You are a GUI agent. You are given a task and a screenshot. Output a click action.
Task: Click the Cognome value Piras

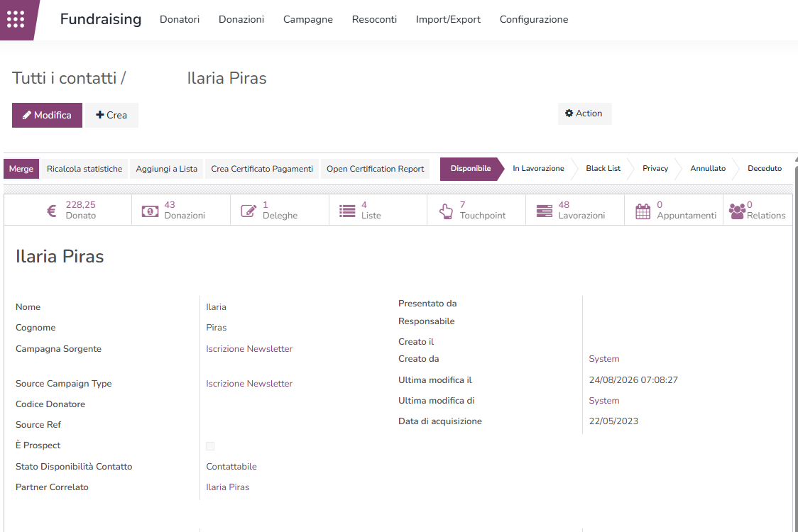[x=217, y=328]
